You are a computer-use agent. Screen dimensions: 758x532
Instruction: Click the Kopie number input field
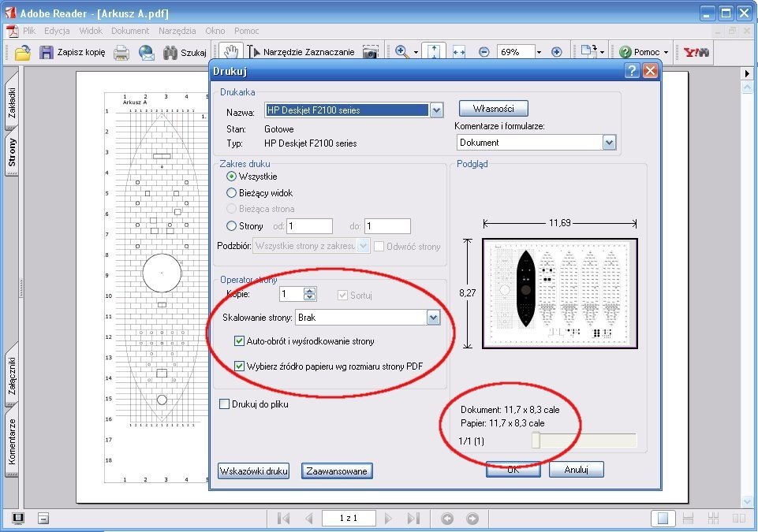(x=292, y=294)
